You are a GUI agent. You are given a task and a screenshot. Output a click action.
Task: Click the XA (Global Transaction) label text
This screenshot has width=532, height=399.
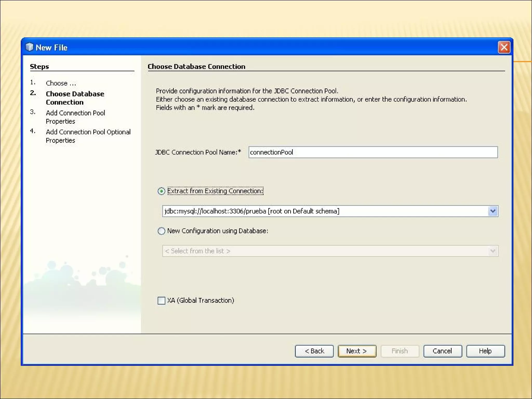(201, 301)
